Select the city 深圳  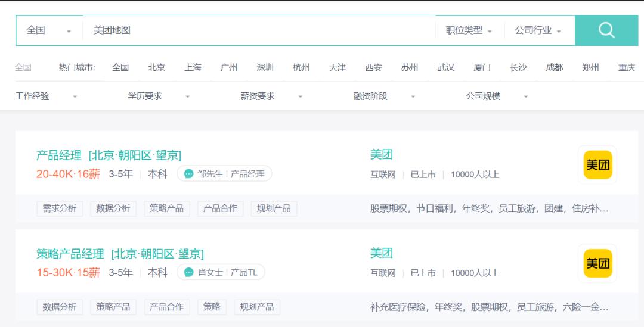(x=265, y=68)
